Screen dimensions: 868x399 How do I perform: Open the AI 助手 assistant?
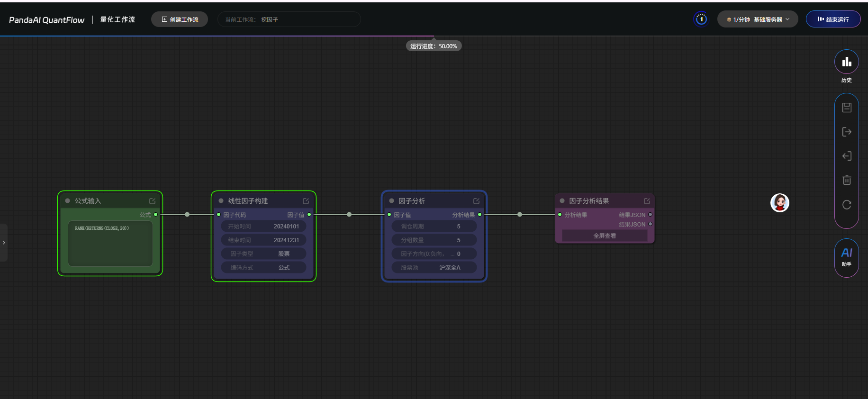coord(846,257)
